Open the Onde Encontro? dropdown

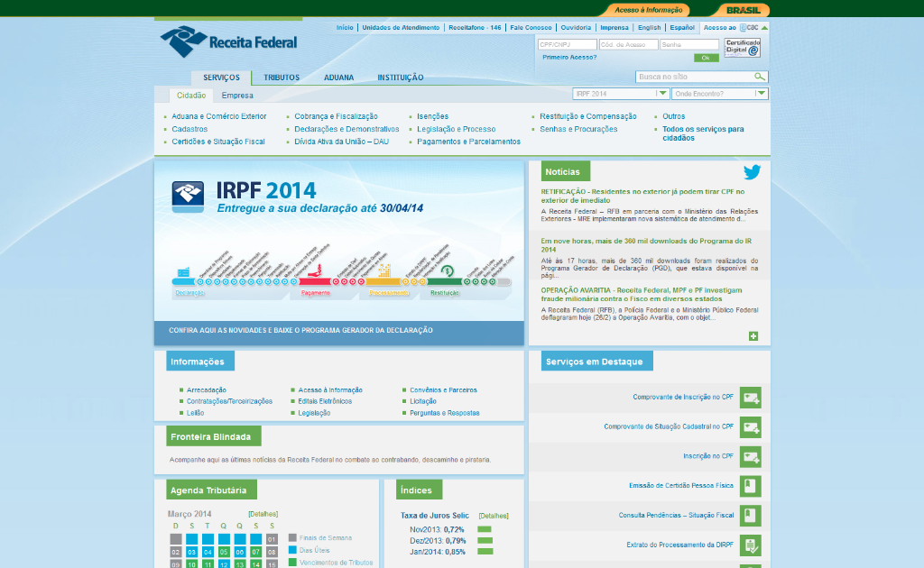click(x=719, y=94)
